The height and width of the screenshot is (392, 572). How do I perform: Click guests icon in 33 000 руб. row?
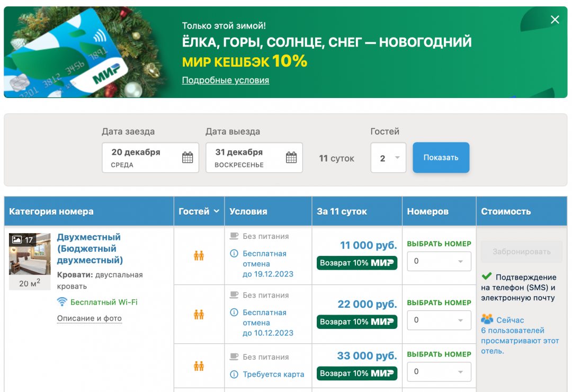click(199, 366)
